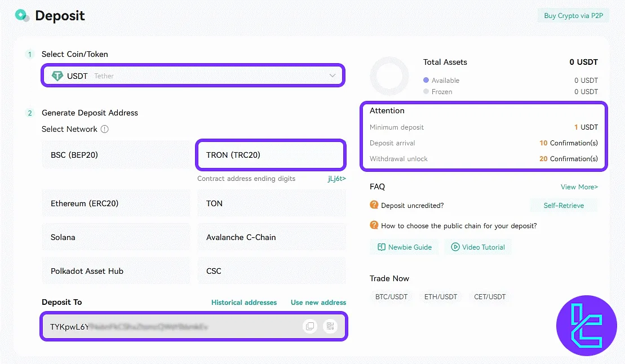Pick the Solana network
The height and width of the screenshot is (364, 625).
click(116, 237)
